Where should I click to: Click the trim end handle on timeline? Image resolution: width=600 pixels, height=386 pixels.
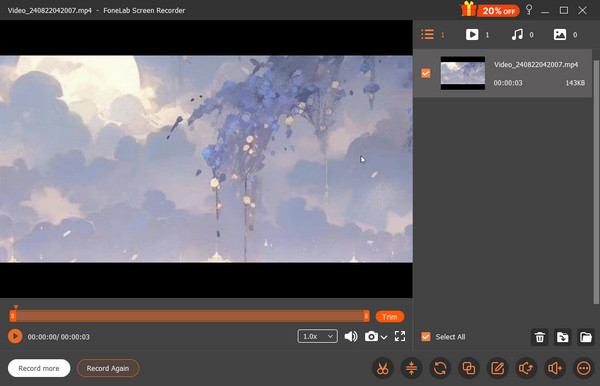click(366, 316)
